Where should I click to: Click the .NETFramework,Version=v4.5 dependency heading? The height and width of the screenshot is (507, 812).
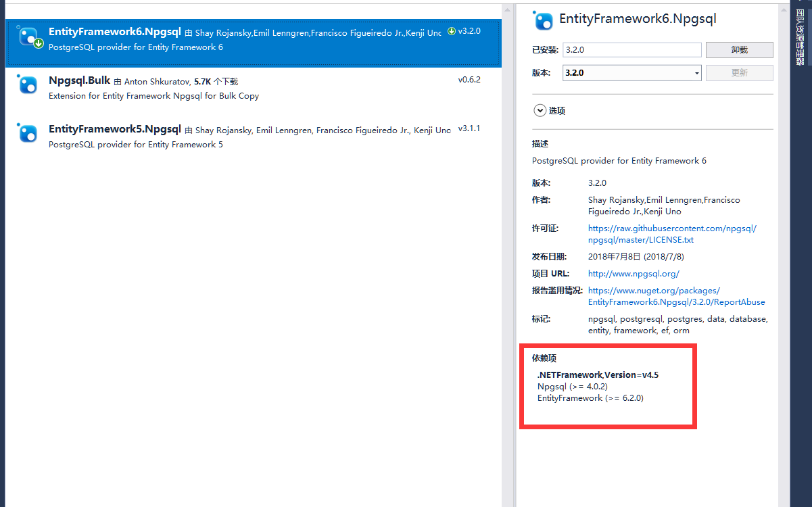tap(598, 375)
